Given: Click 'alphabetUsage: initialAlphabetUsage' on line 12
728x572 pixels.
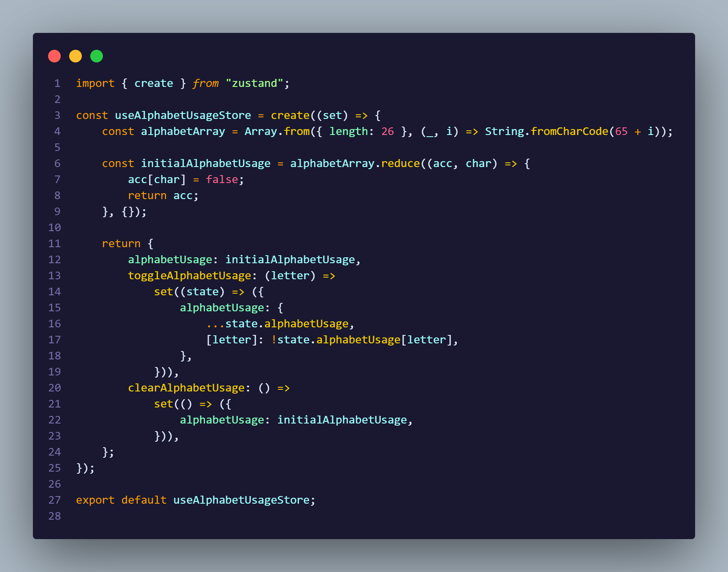Looking at the screenshot, I should [x=242, y=260].
